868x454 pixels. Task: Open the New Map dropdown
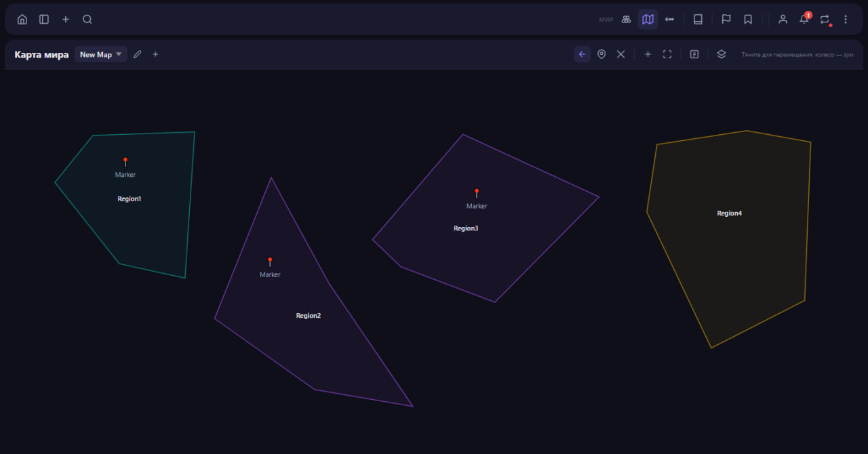101,54
